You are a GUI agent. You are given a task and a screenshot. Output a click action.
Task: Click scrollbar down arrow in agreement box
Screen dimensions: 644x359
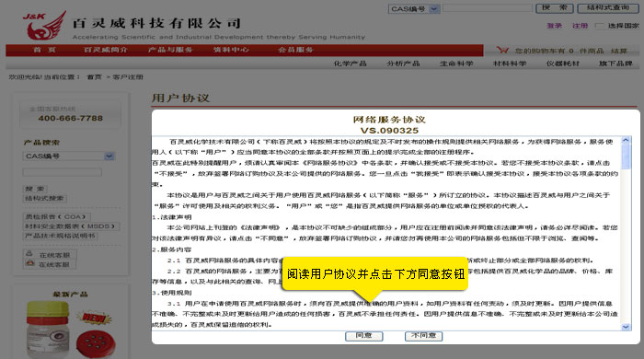626,327
